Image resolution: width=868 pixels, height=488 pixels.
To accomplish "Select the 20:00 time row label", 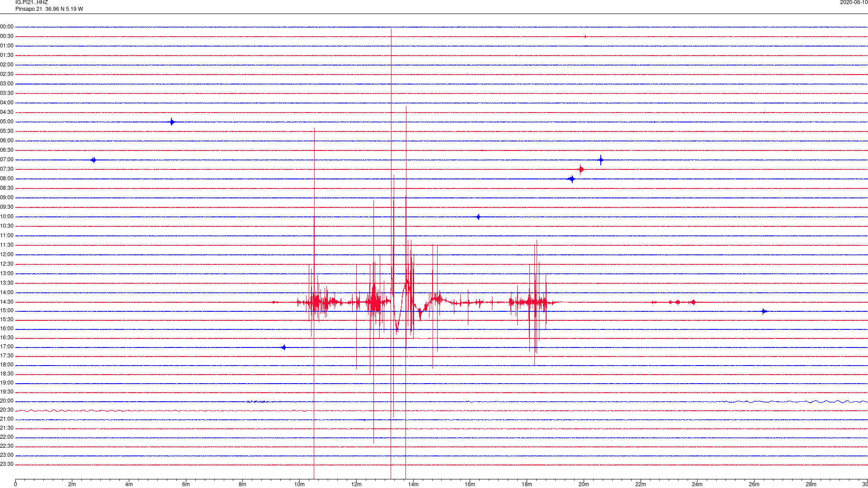I will click(7, 401).
